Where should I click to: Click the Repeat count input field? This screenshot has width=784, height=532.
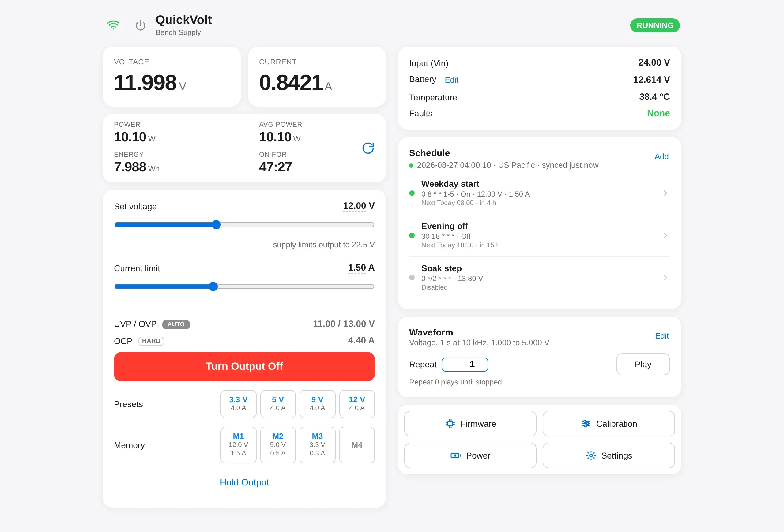[465, 365]
